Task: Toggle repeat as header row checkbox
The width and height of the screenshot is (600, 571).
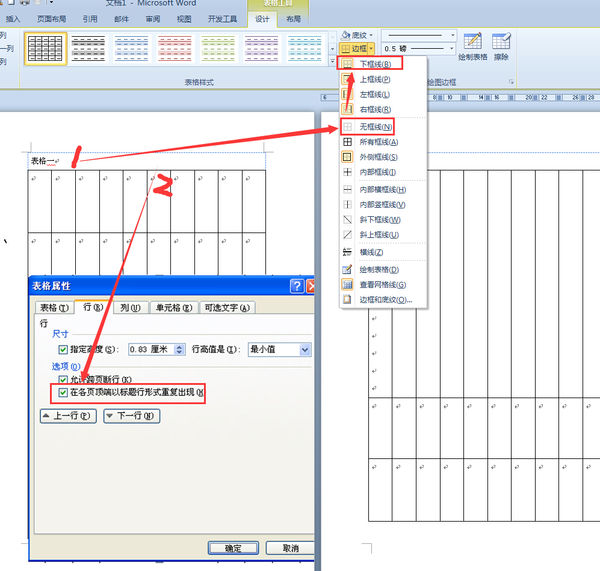Action: coord(63,393)
